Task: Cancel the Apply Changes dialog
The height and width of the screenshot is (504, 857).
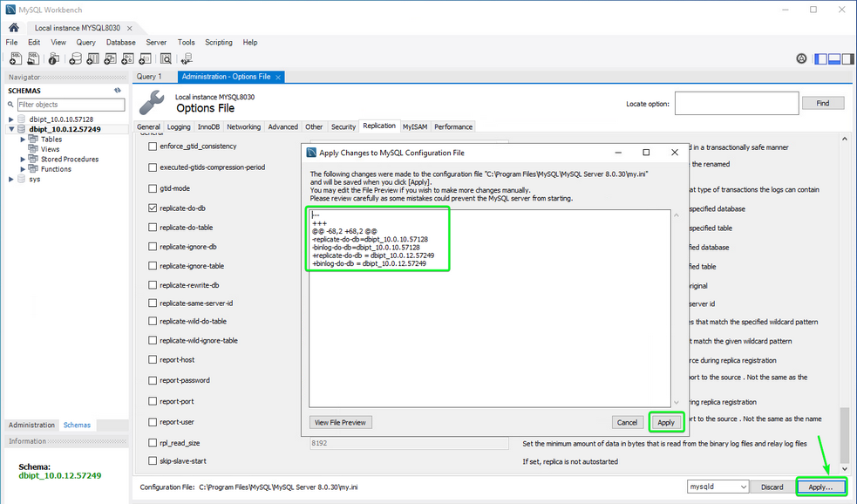Action: (x=627, y=423)
